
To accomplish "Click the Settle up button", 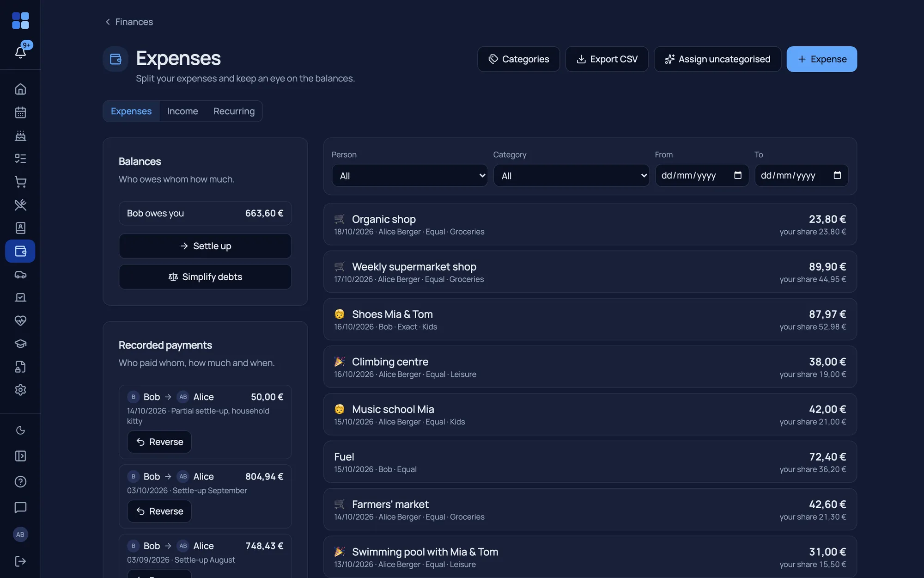I will [205, 246].
